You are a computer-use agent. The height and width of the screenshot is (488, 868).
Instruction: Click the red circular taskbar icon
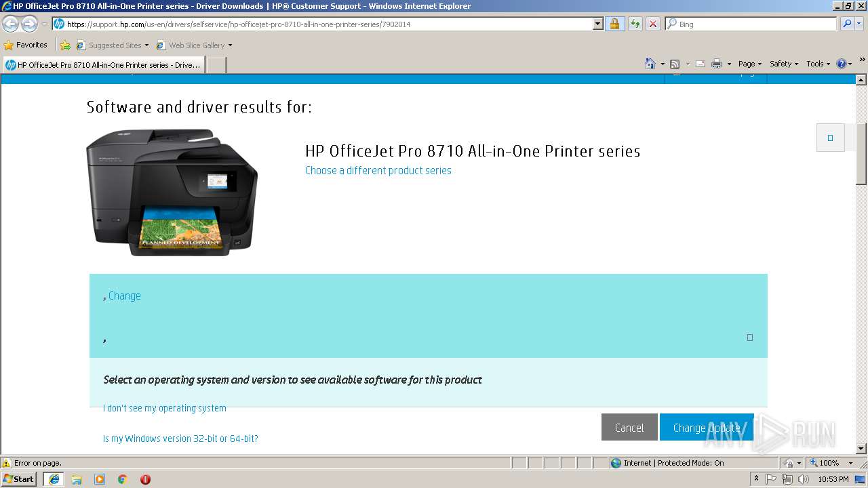click(x=145, y=479)
